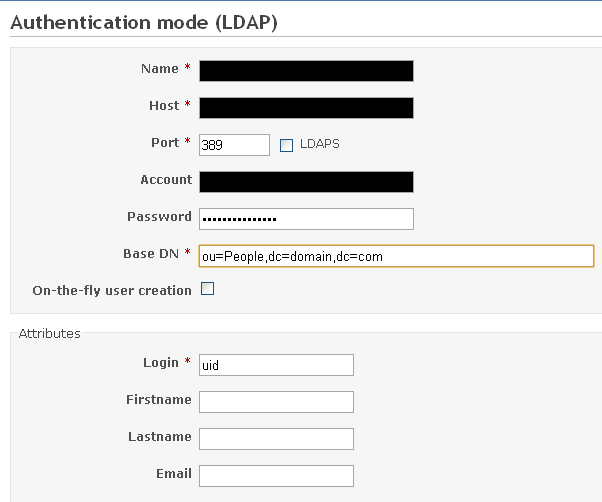Click the Port field containing 389
602x502 pixels.
234,144
